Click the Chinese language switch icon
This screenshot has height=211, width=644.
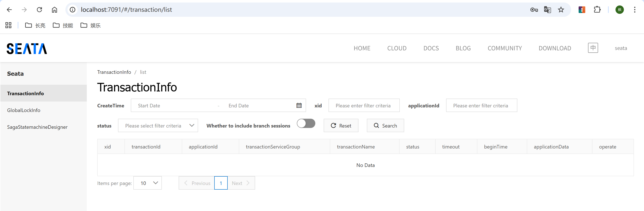click(x=593, y=48)
